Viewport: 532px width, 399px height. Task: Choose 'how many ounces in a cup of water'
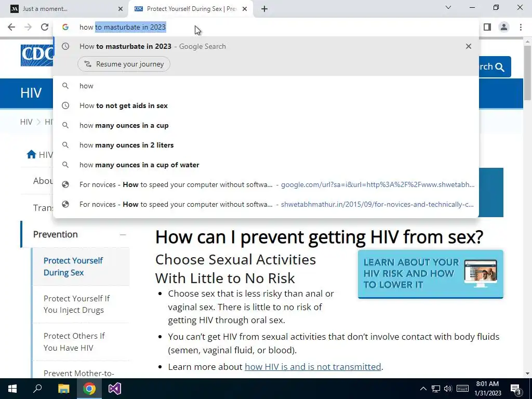(x=266, y=165)
